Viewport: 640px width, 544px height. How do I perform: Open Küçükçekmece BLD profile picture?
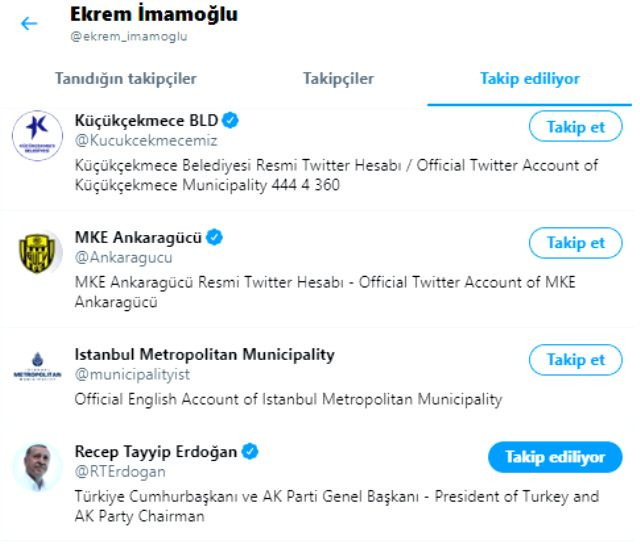(x=37, y=135)
